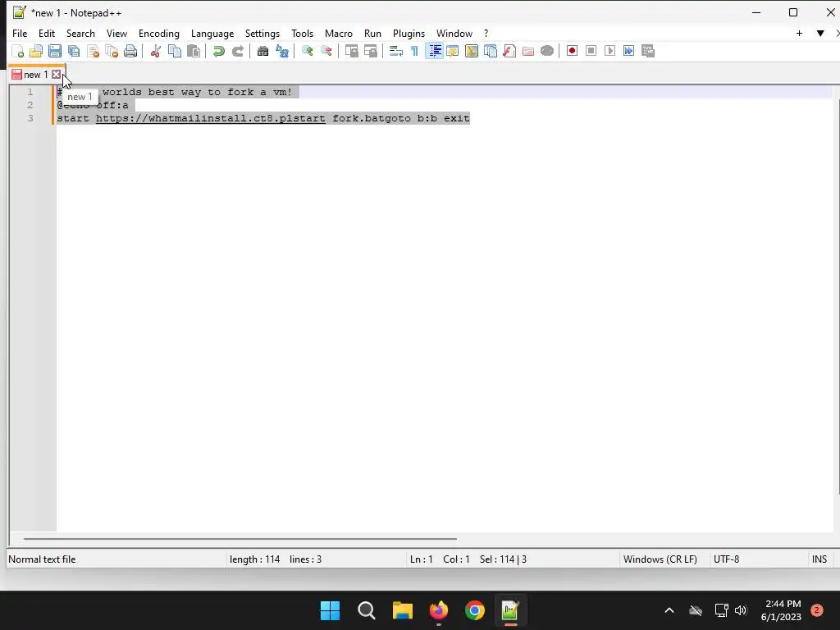Toggle synchronize horizontal scrolling icon

click(370, 51)
